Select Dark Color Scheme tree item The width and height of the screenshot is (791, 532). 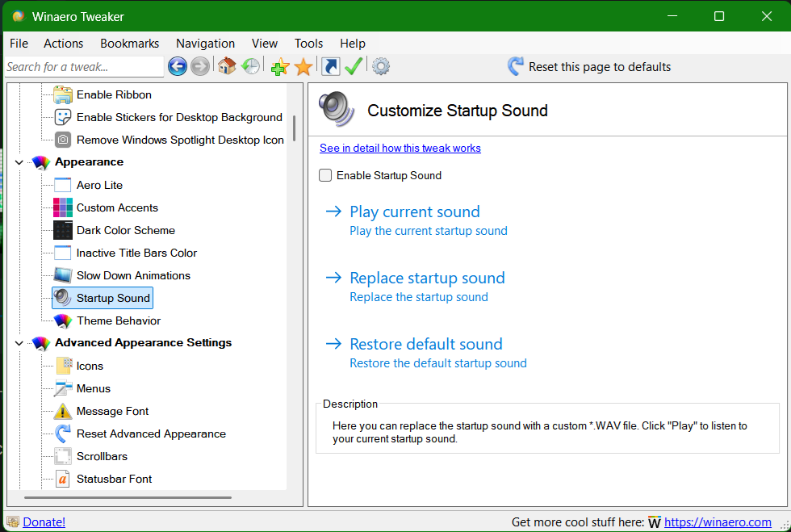tap(126, 230)
